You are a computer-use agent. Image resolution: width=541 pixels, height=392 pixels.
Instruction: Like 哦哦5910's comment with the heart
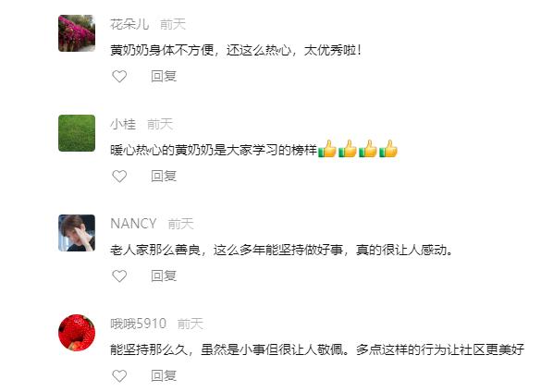click(119, 375)
